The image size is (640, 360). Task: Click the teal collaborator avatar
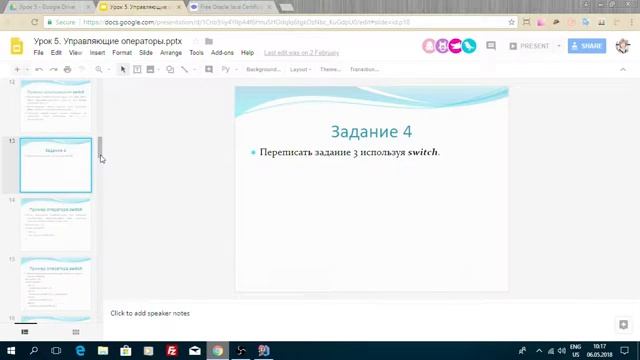469,46
